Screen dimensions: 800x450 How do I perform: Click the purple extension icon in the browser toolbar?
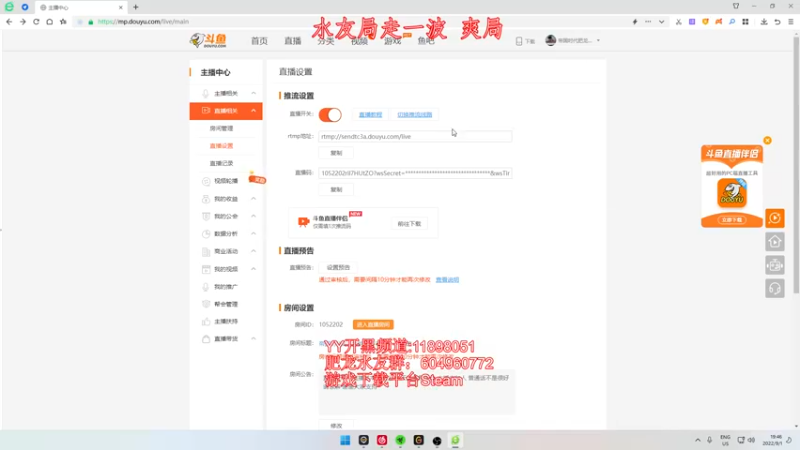click(692, 22)
